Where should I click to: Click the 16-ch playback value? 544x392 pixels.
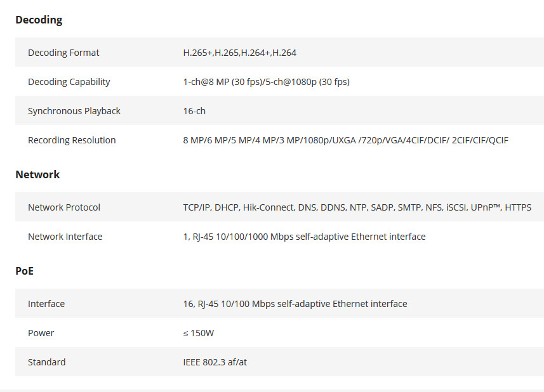194,111
